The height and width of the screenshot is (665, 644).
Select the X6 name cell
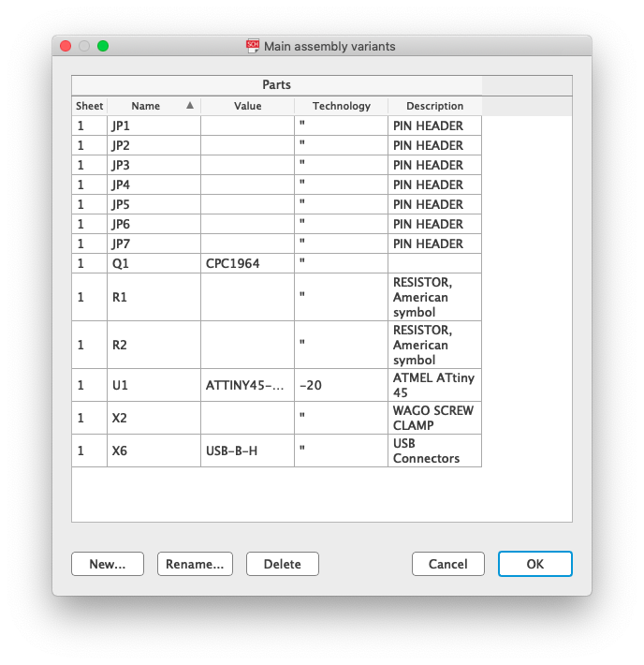[154, 451]
